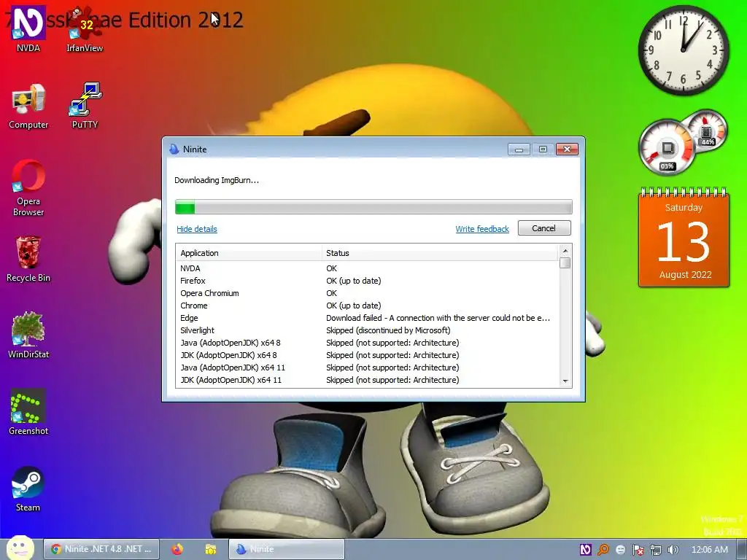
Task: Click the details list scrollbar thumb
Action: (x=565, y=262)
